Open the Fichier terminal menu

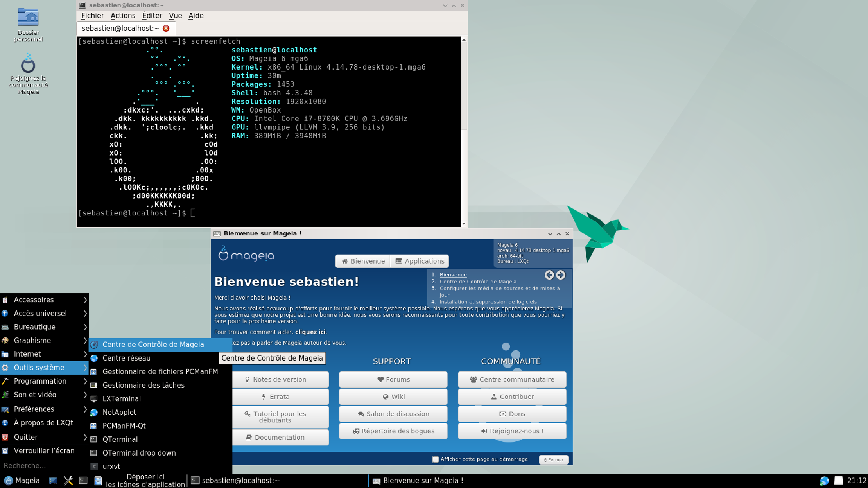pyautogui.click(x=92, y=15)
